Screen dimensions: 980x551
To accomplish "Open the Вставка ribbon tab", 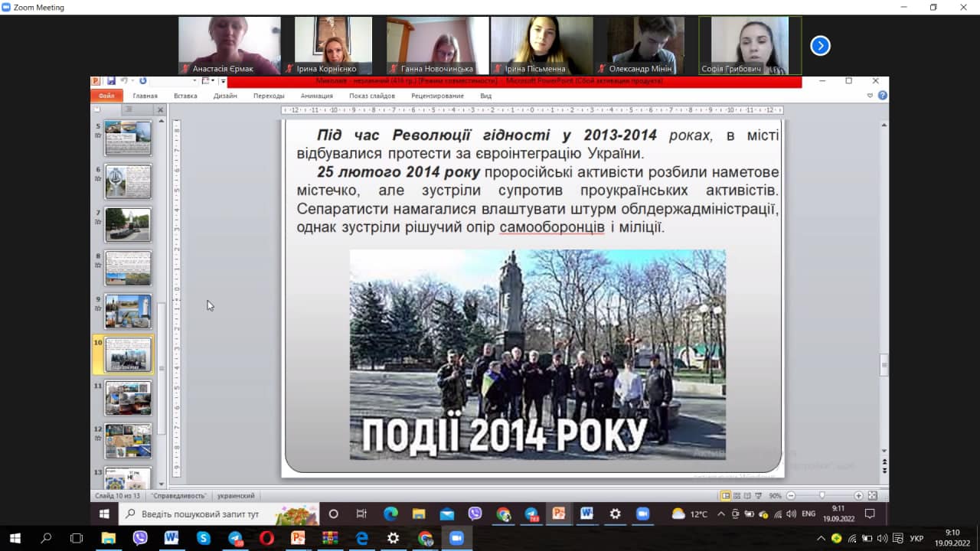I will click(185, 96).
